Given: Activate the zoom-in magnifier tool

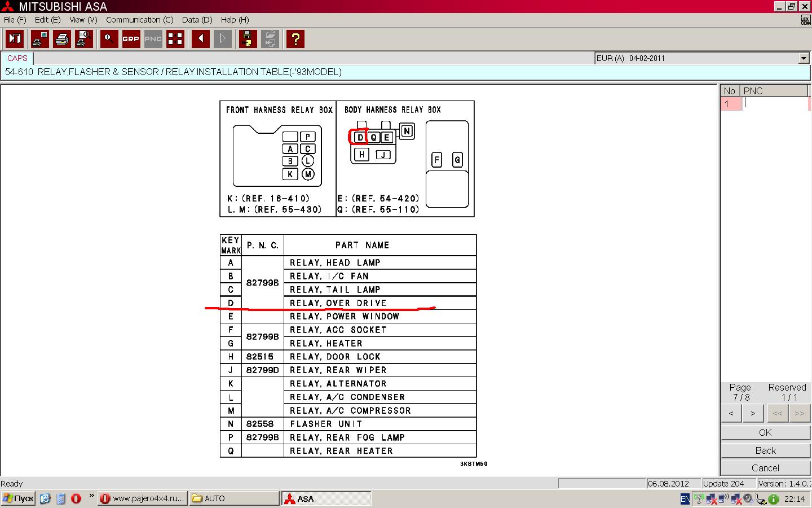Looking at the screenshot, I should point(109,39).
